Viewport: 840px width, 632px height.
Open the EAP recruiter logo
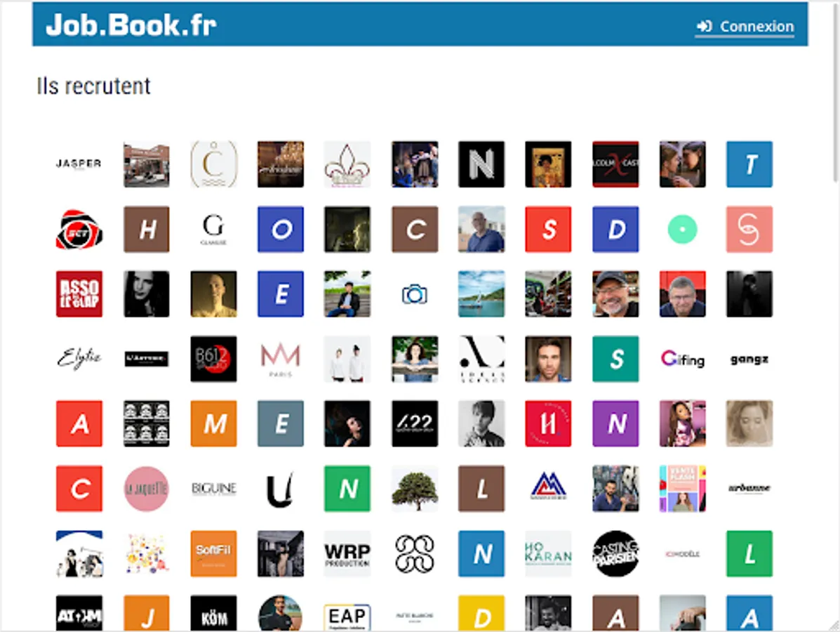[x=347, y=615]
